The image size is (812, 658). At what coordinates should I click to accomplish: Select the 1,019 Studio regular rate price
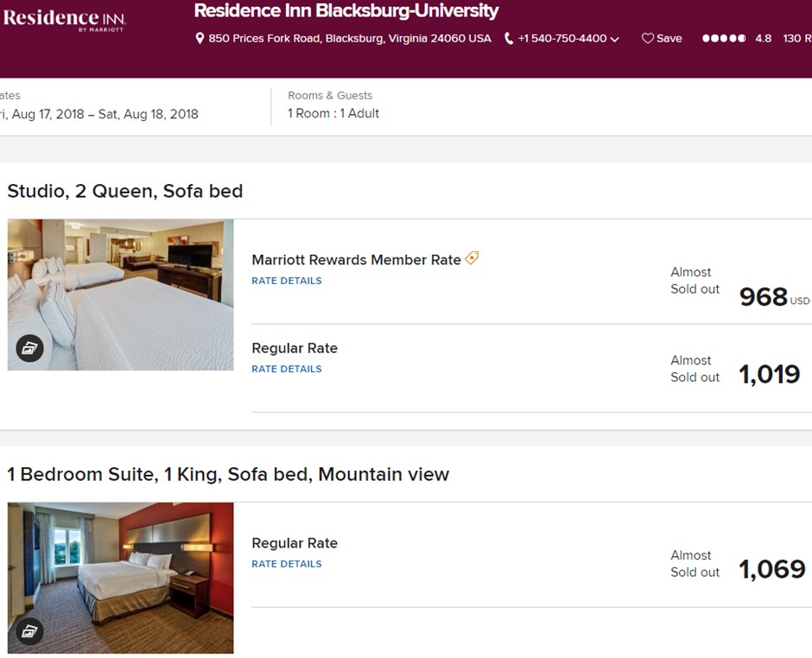coord(769,375)
